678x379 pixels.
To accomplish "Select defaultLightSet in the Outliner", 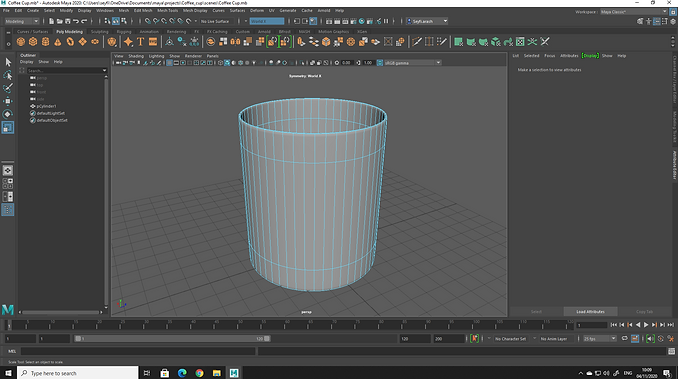I will click(x=51, y=113).
